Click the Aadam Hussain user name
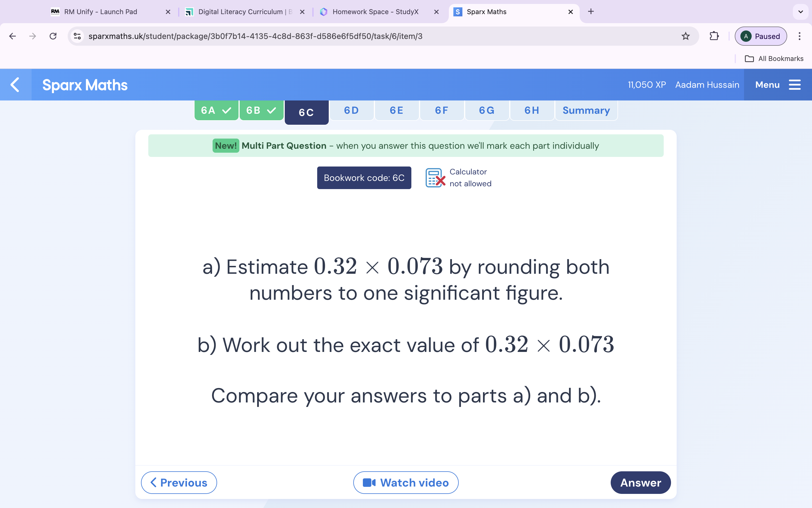The height and width of the screenshot is (508, 812). (x=707, y=85)
